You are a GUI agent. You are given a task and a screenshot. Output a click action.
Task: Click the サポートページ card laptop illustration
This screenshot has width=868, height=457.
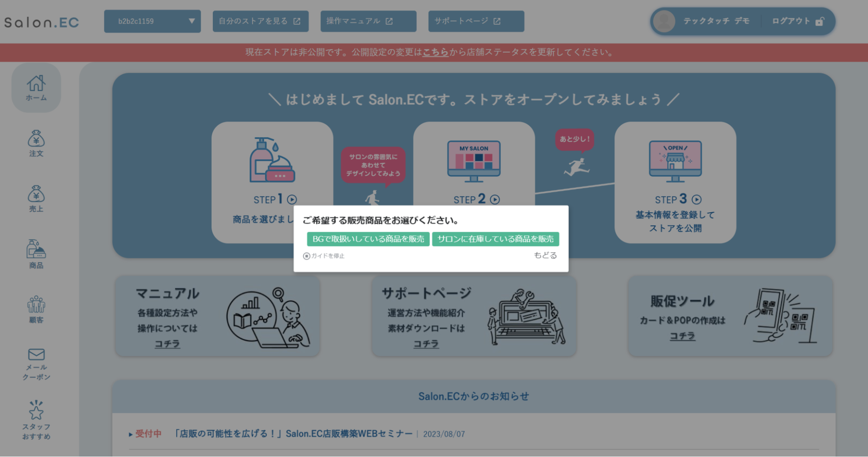tap(527, 318)
